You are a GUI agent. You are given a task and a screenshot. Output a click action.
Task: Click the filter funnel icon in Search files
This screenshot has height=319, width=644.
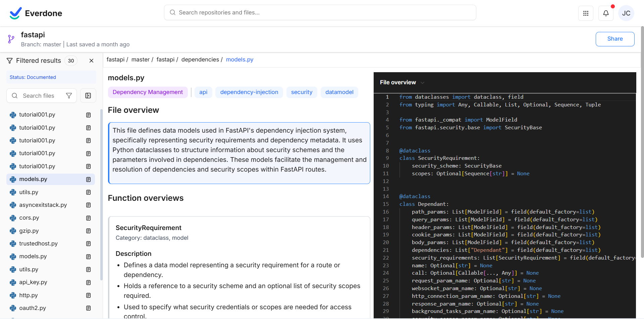click(69, 96)
